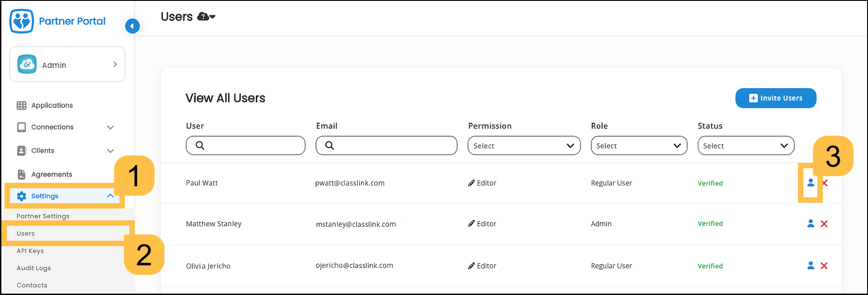Screen dimensions: 868x295
Task: Click the Invite Users button
Action: click(775, 98)
